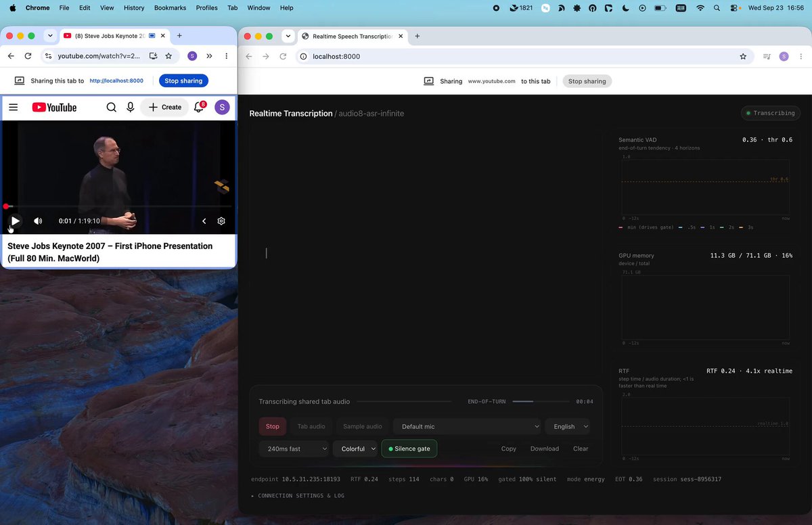Open the Colorful theme dropdown
This screenshot has height=525, width=812.
coord(355,449)
